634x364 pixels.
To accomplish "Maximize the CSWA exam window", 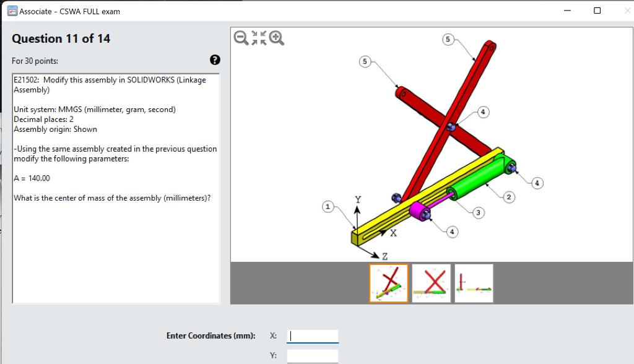I will pos(597,11).
